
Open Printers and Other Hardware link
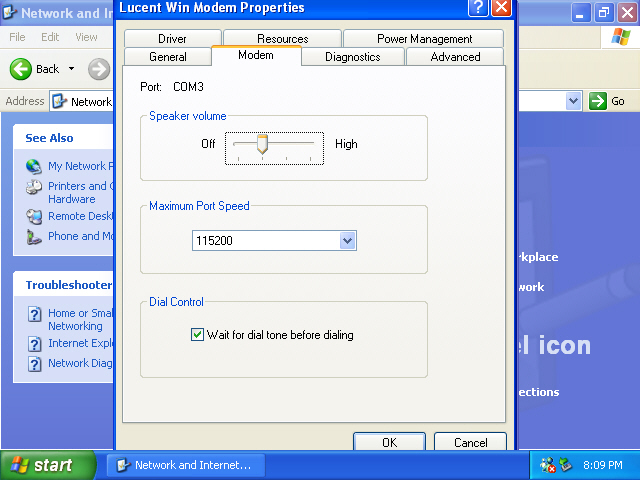tap(81, 193)
